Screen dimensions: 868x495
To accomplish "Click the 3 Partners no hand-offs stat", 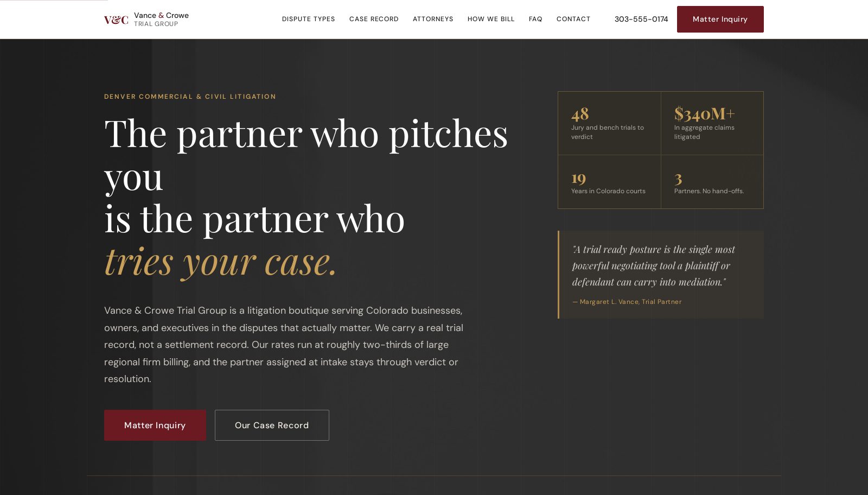I will pyautogui.click(x=712, y=182).
